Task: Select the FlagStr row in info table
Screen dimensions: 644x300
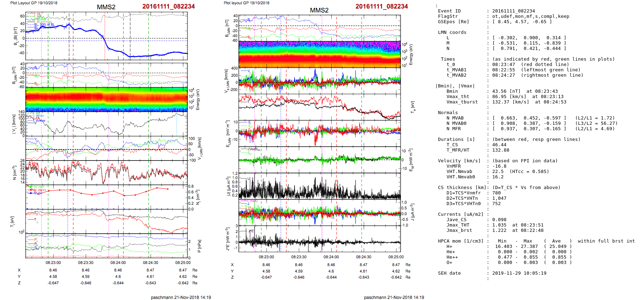Action: 448,16
